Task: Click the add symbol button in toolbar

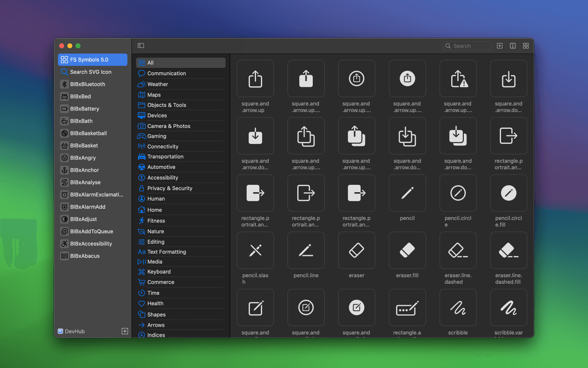Action: coord(499,46)
